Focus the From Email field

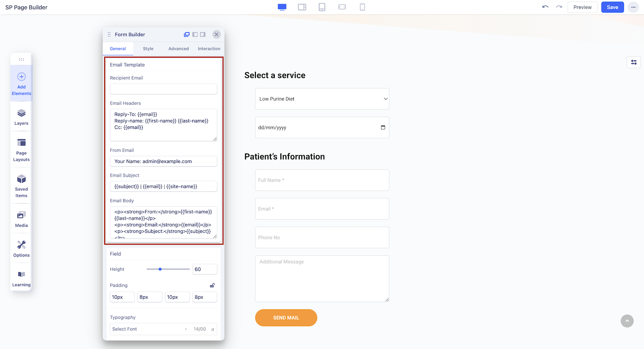(164, 161)
